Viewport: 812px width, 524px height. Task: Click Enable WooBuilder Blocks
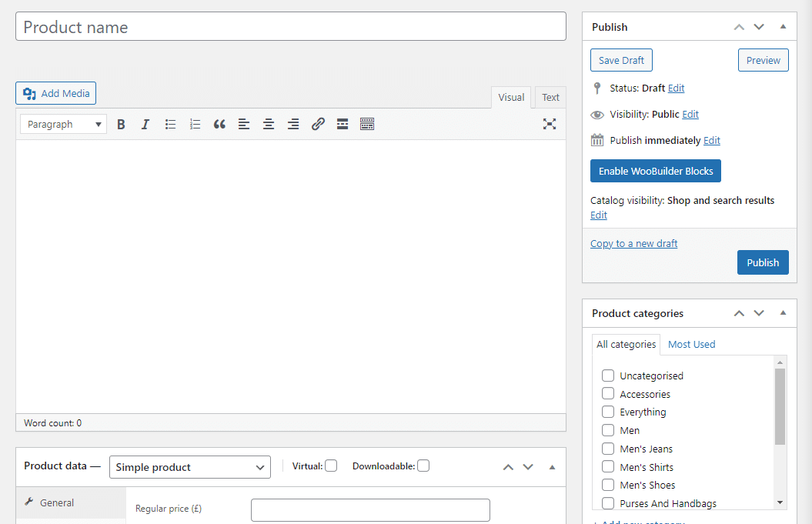pyautogui.click(x=656, y=171)
